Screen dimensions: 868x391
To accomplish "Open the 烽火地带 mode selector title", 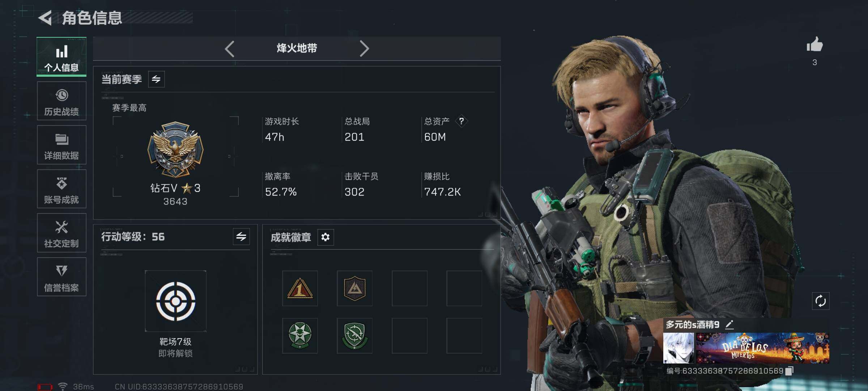I will coord(297,48).
